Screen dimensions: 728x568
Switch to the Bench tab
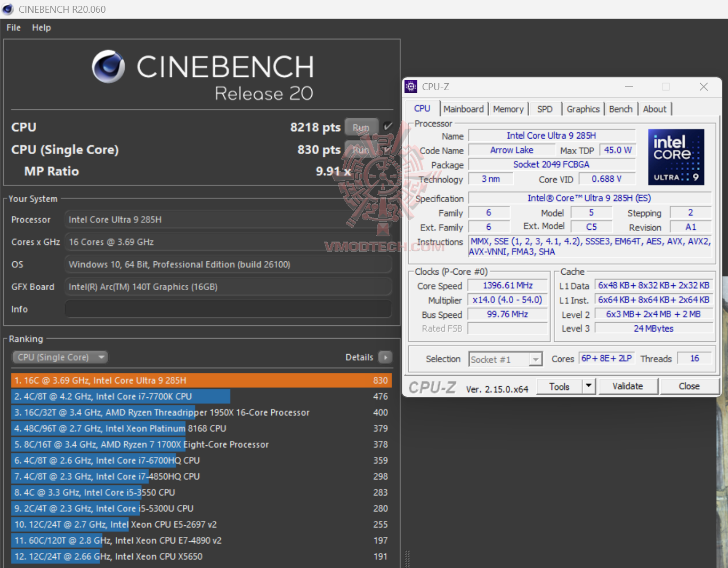pyautogui.click(x=621, y=109)
